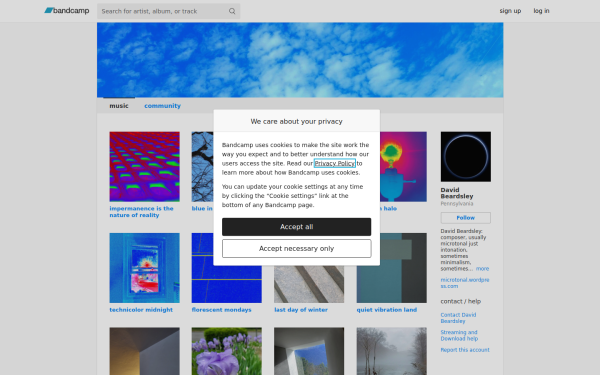Open Streaming and Download help link

[x=459, y=336]
